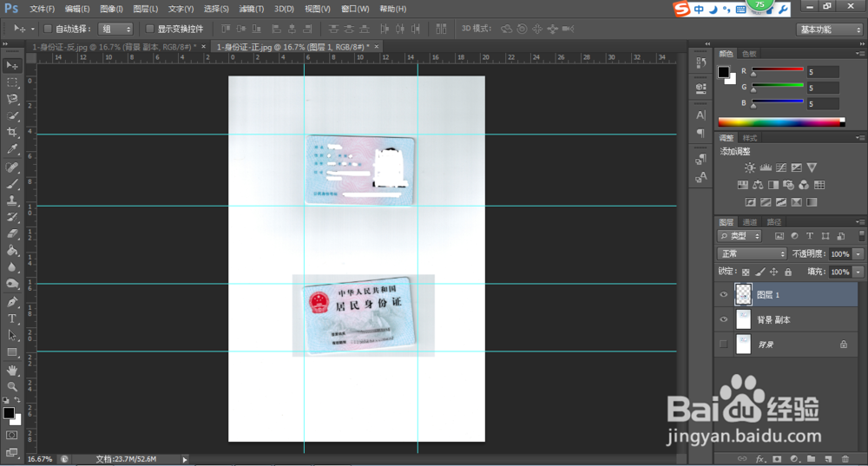Select the Pen tool
Screen dimensions: 868x466
point(11,302)
